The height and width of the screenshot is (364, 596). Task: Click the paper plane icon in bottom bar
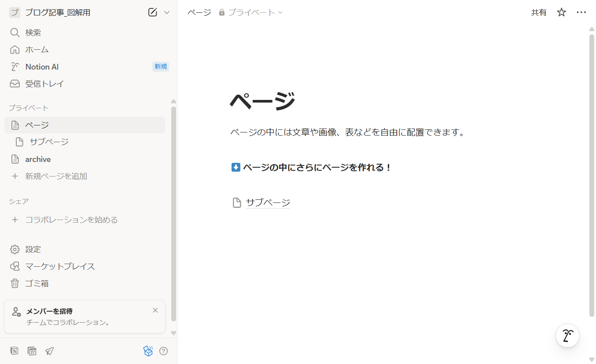(49, 351)
